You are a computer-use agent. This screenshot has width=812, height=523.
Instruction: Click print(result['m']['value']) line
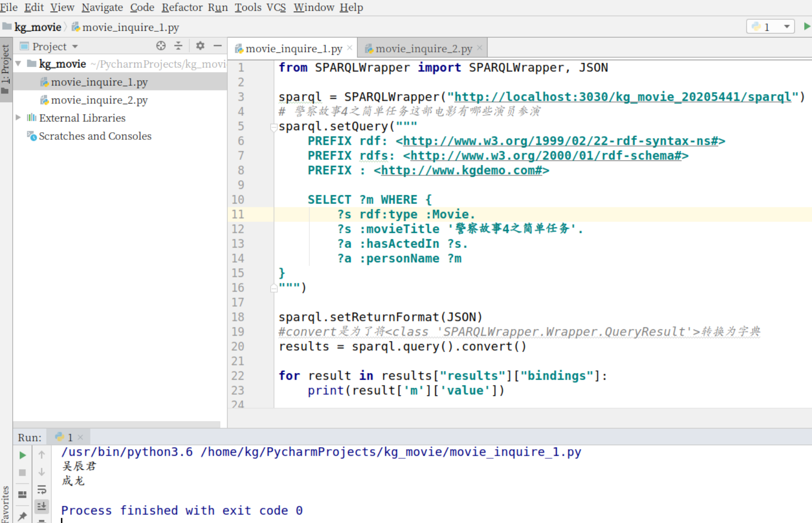[406, 390]
